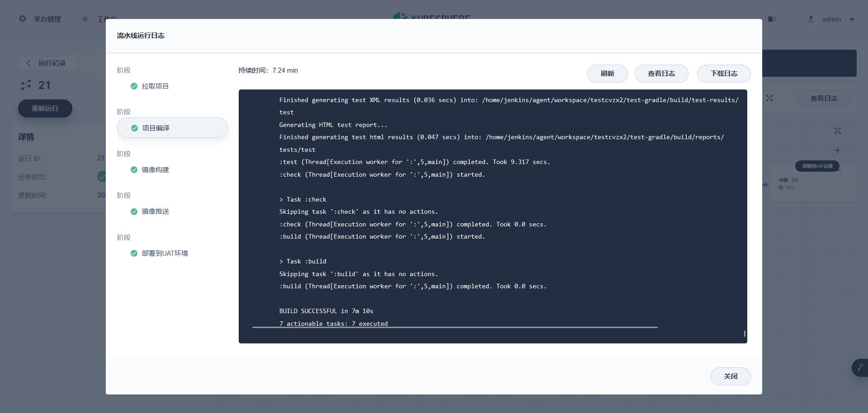Viewport: 868px width, 413px height.
Task: Click the 工作台 icon in header
Action: click(85, 19)
